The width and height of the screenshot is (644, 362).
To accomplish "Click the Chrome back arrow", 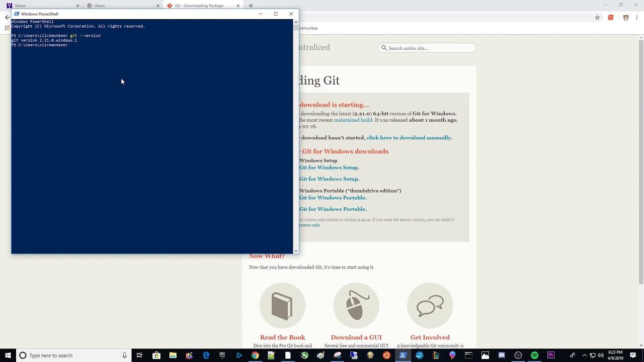I will click(x=7, y=18).
